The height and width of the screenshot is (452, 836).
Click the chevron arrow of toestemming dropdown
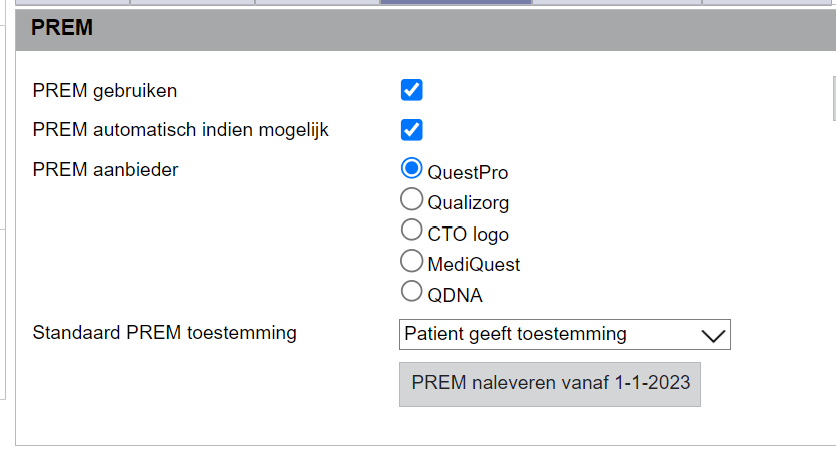click(x=713, y=335)
